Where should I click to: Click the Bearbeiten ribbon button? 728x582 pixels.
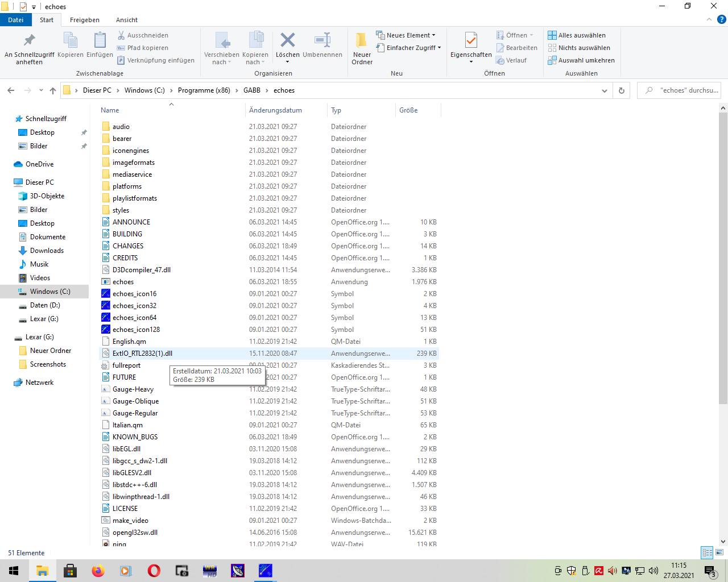coord(516,48)
